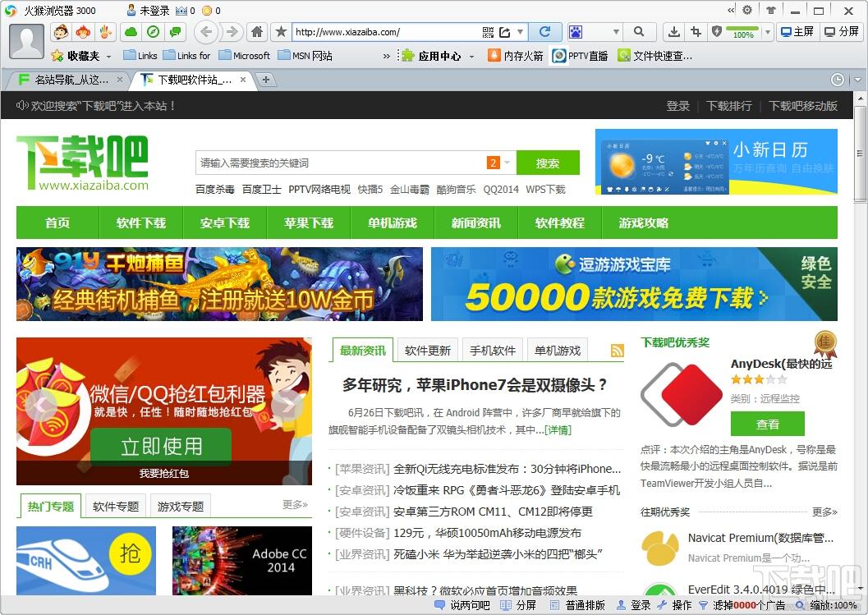The image size is (868, 615).
Task: Click the screenshot crop tool icon
Action: [x=696, y=32]
